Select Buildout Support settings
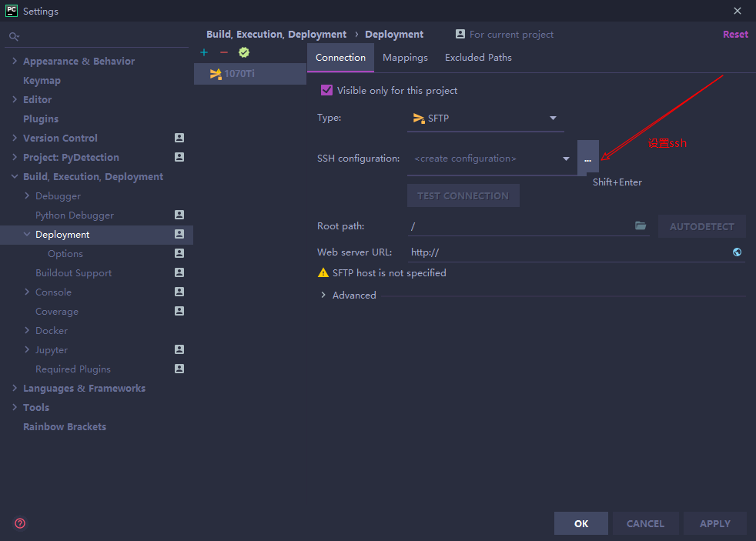This screenshot has width=756, height=541. pyautogui.click(x=73, y=273)
